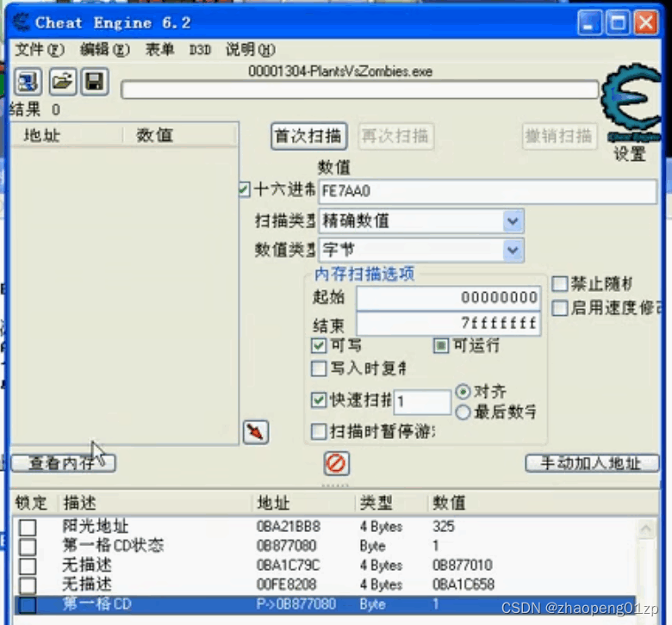Click the Cheat Engine title bar icon
This screenshot has width=672, height=625.
21,22
